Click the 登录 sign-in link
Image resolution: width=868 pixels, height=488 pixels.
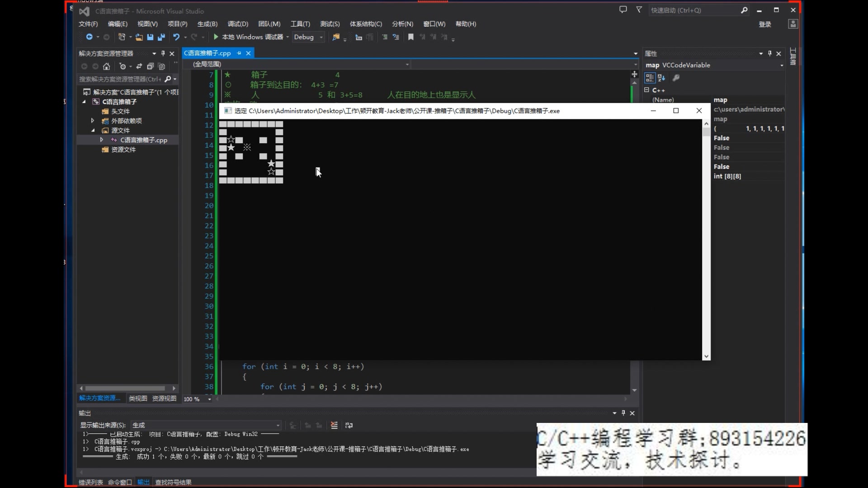(x=764, y=24)
